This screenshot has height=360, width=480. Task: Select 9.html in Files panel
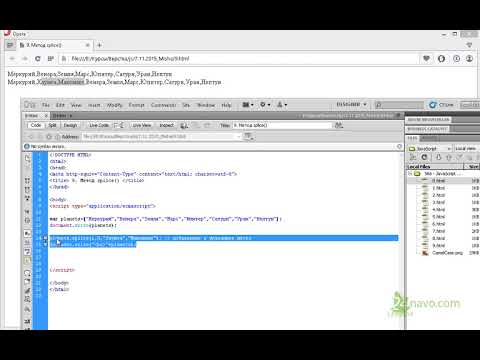[x=438, y=246]
